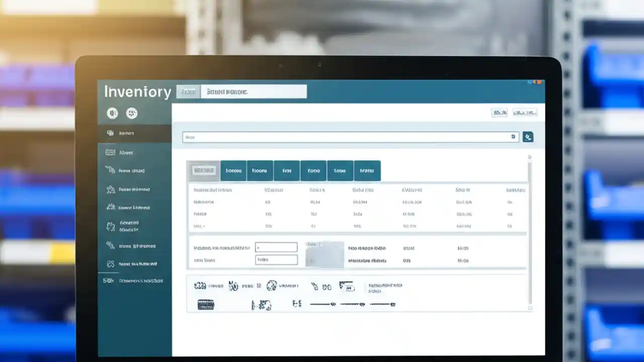Select the search magnifying glass icon
The width and height of the screenshot is (644, 362).
pos(528,137)
